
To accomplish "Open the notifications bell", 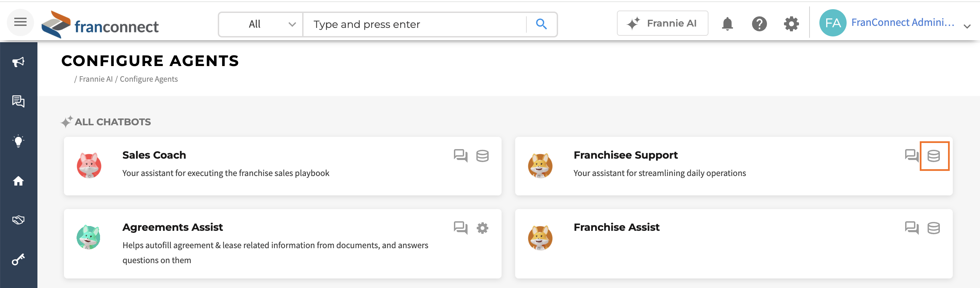I will coord(727,23).
